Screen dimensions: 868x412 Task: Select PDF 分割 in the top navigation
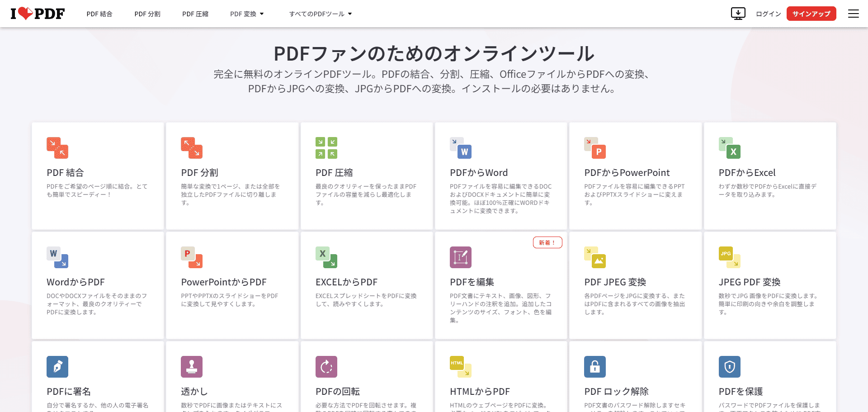pos(147,14)
